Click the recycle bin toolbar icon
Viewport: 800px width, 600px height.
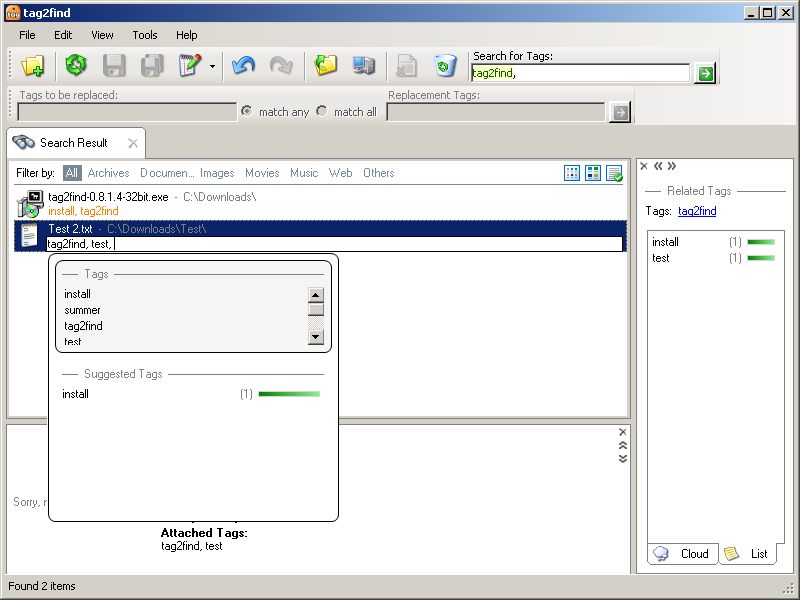tap(445, 66)
